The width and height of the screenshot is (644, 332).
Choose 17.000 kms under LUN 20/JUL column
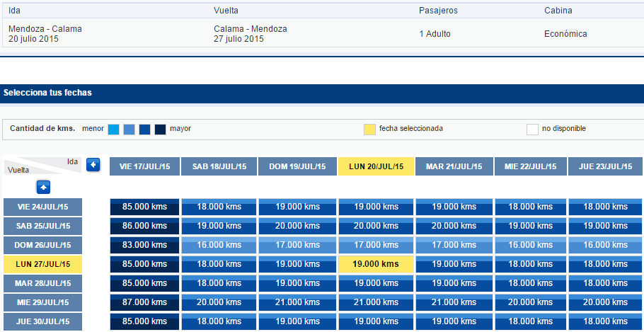376,246
